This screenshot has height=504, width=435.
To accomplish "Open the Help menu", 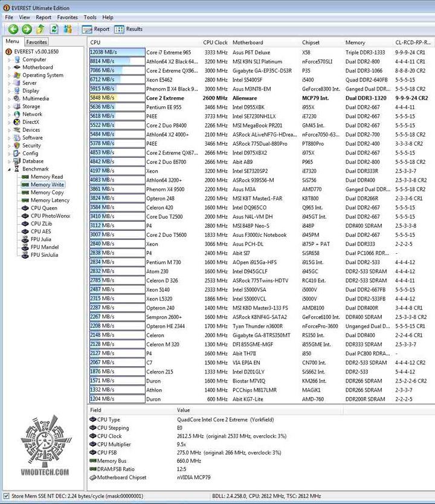I will click(x=108, y=18).
